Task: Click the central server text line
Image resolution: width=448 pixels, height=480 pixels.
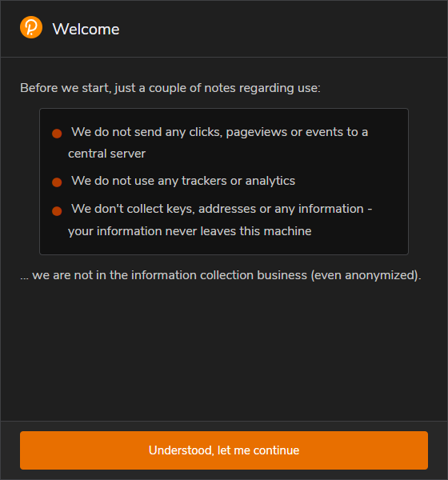Action: click(106, 154)
